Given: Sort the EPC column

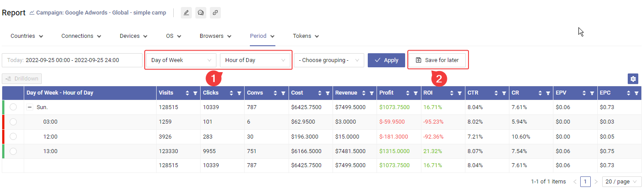Looking at the screenshot, I should (629, 93).
